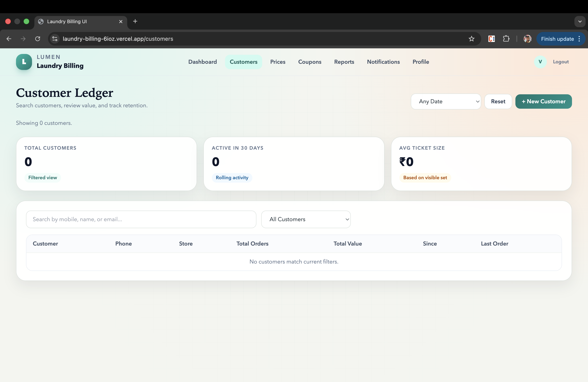Open the All Customers filter dropdown
Viewport: 588px width, 382px height.
click(x=306, y=219)
